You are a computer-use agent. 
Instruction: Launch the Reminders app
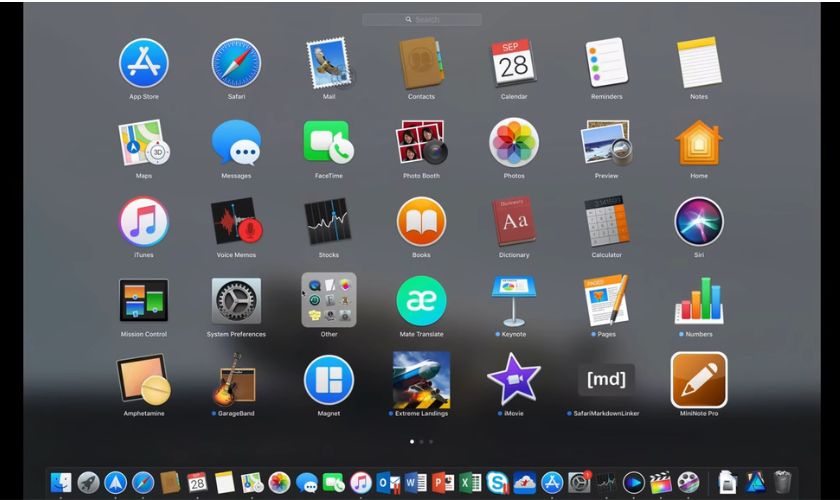click(x=606, y=63)
